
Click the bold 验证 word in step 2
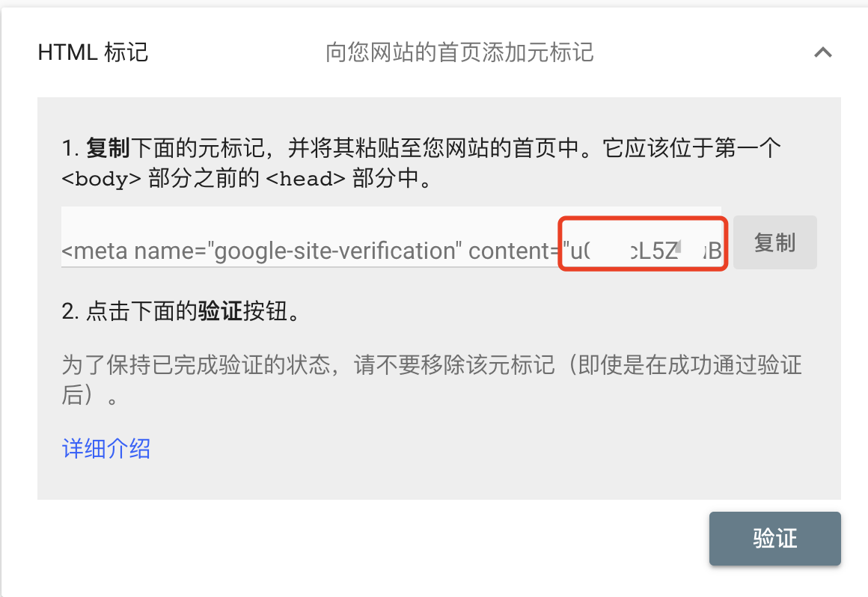coord(220,311)
